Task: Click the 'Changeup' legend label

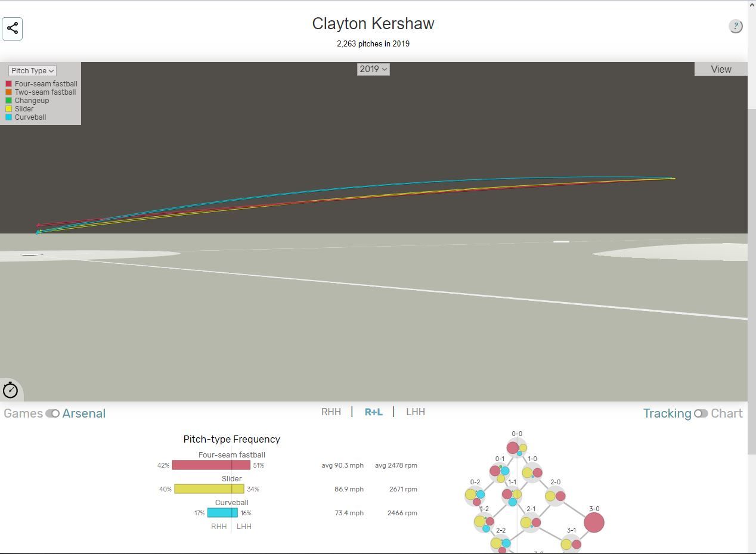Action: click(32, 101)
